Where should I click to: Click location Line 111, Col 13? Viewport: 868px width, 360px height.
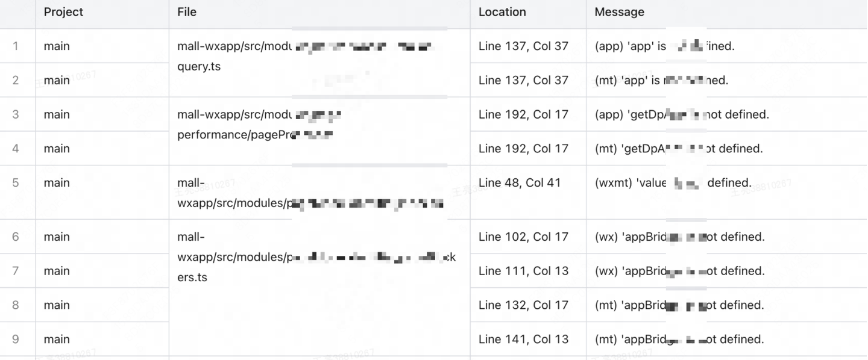pos(523,272)
